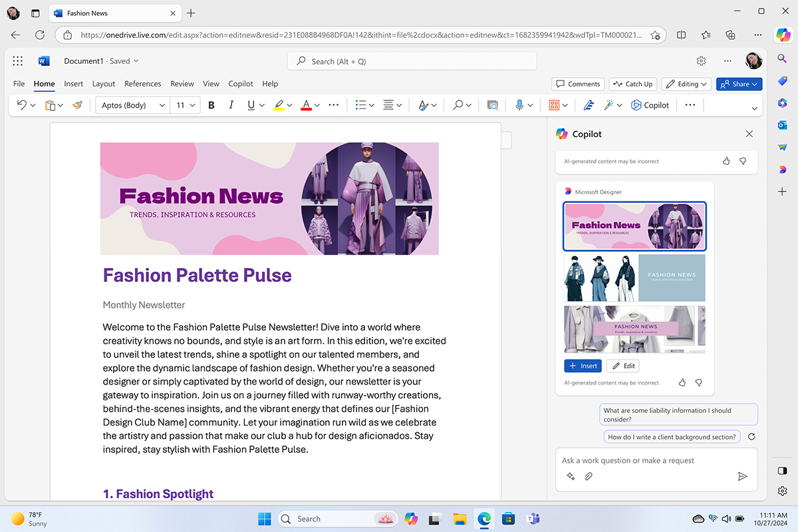Click the send arrow in Copilot chat
798x532 pixels.
[x=743, y=476]
